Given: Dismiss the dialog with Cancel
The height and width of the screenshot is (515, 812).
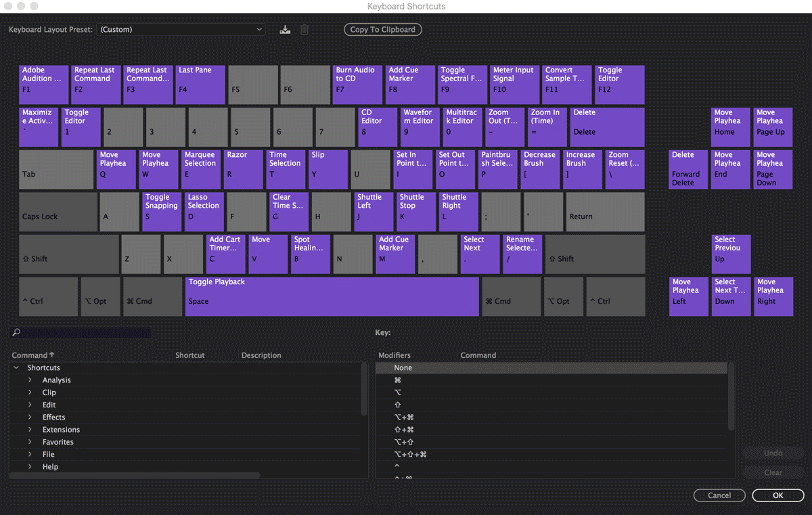Looking at the screenshot, I should click(719, 495).
